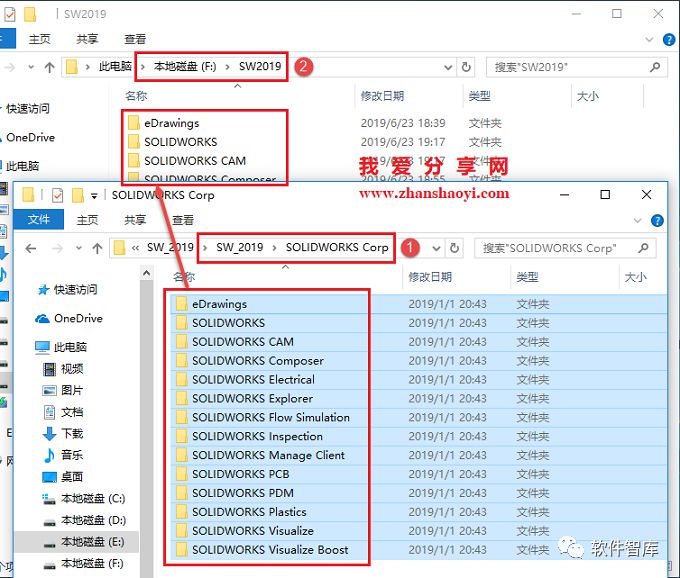This screenshot has width=680, height=578.
Task: Click search magnifier in SOLIDWORKS Corp window
Action: [x=644, y=248]
